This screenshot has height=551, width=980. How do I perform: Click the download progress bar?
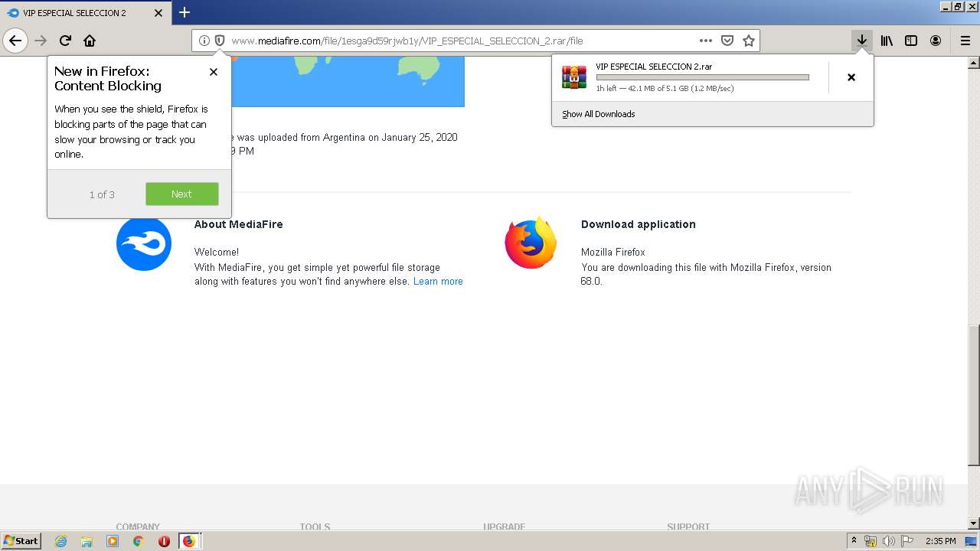pyautogui.click(x=702, y=77)
